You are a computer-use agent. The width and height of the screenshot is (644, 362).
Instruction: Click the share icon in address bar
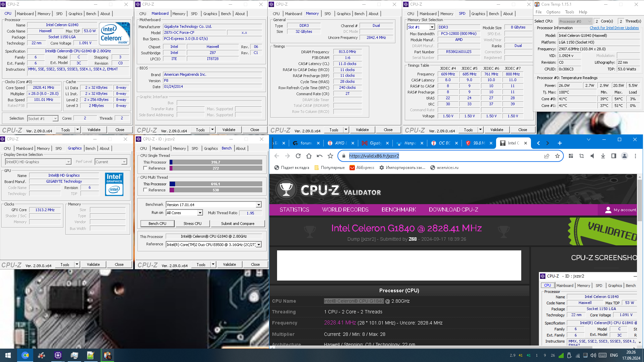(547, 156)
